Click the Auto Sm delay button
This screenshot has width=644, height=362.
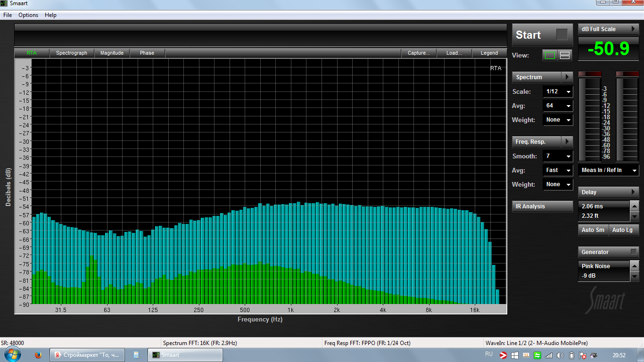(593, 230)
